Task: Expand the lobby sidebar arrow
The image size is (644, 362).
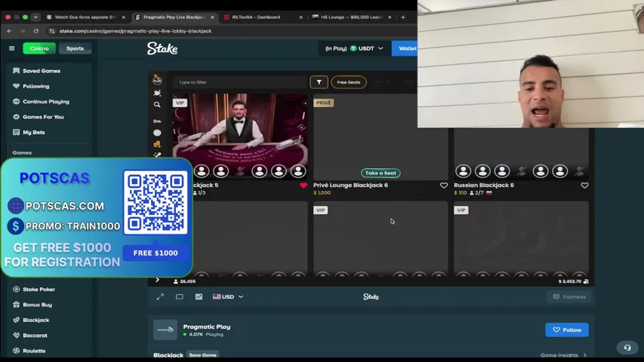Action: [157, 280]
